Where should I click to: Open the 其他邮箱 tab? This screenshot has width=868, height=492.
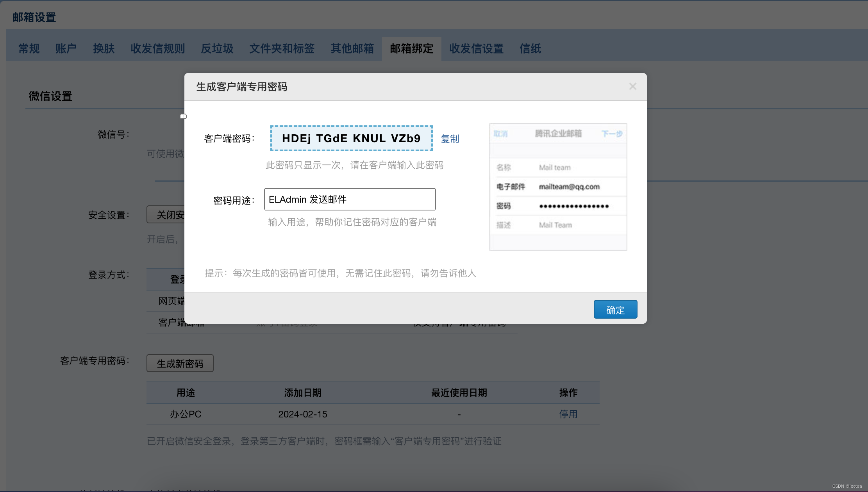[352, 48]
